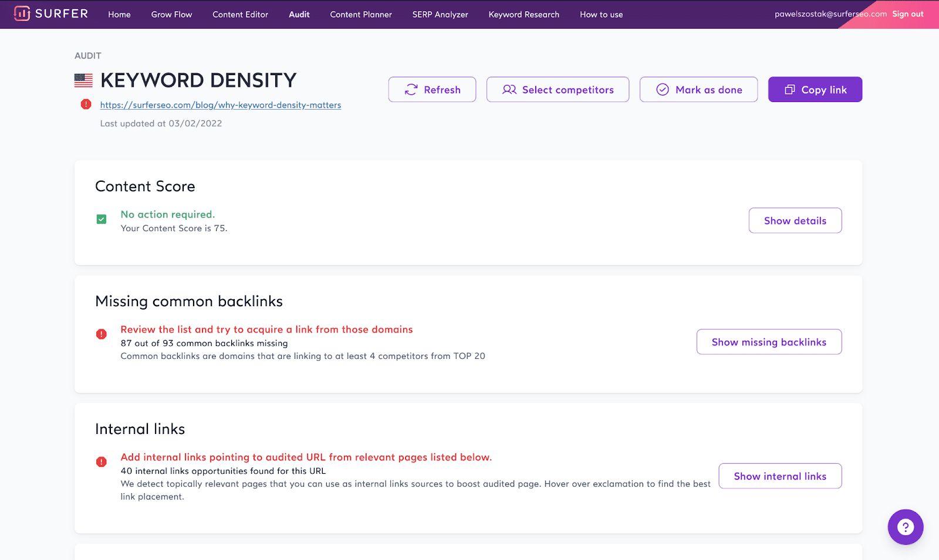The image size is (939, 560).
Task: Open How to use page
Action: click(x=602, y=15)
